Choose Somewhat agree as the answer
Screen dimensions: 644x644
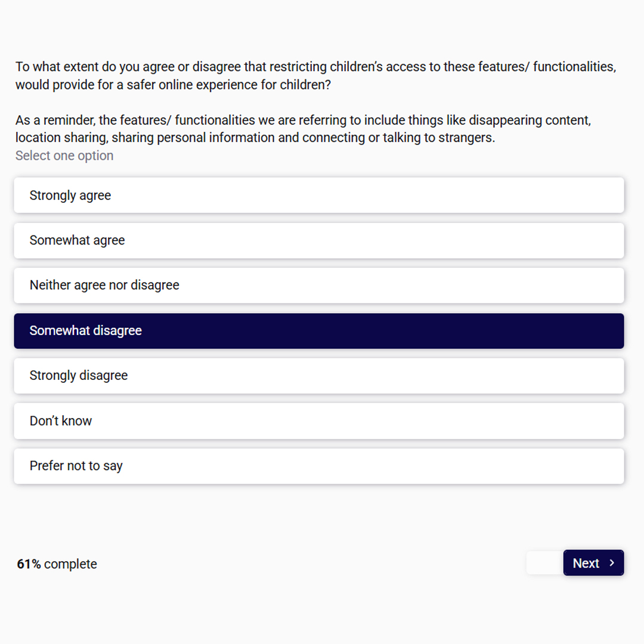tap(318, 240)
